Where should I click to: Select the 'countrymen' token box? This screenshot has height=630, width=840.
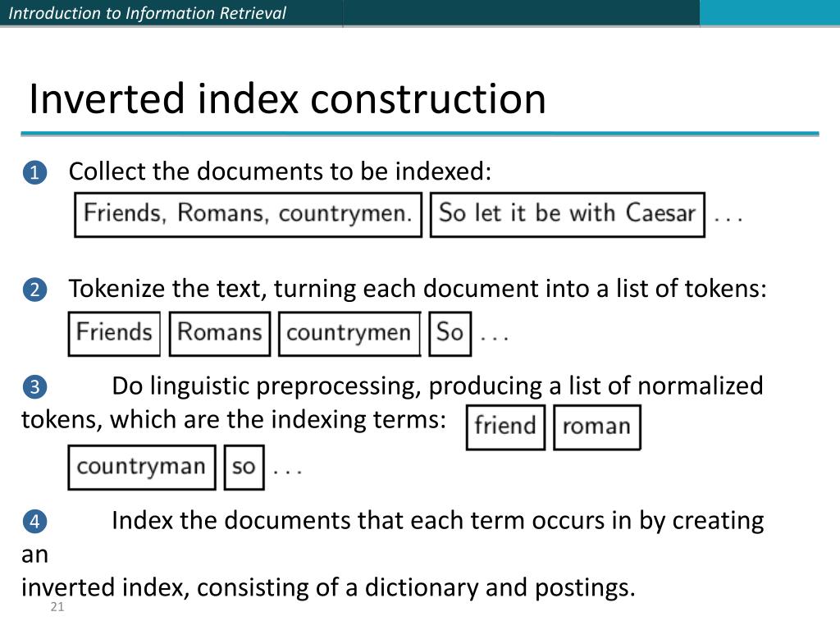[x=349, y=333]
